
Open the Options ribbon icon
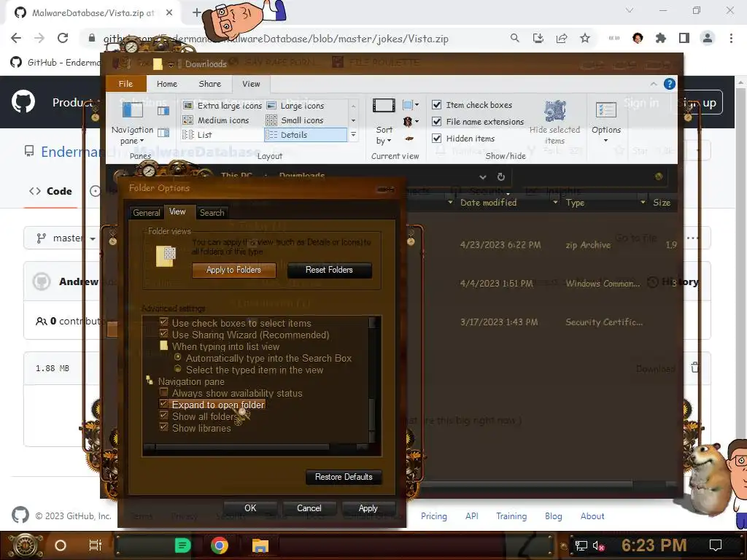point(606,110)
